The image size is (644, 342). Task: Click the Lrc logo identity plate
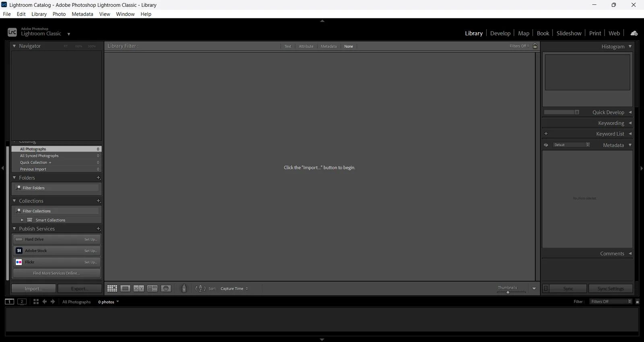point(12,32)
